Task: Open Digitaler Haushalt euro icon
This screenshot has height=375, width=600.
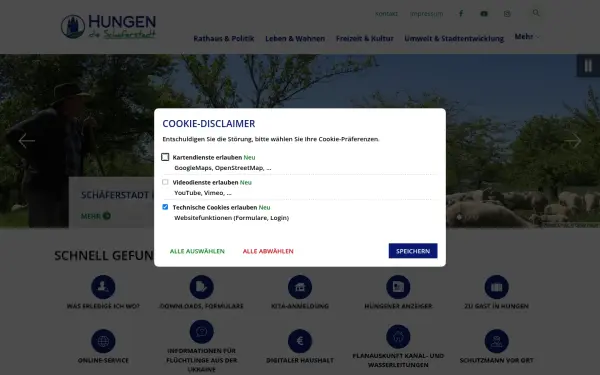Action: tap(300, 341)
